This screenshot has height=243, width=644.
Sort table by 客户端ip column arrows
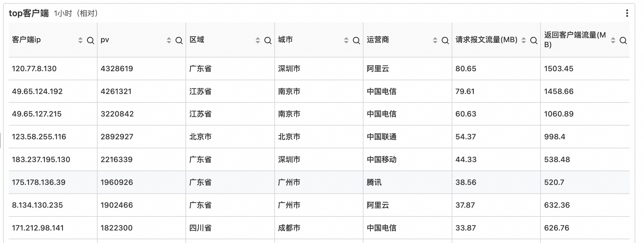pos(80,40)
